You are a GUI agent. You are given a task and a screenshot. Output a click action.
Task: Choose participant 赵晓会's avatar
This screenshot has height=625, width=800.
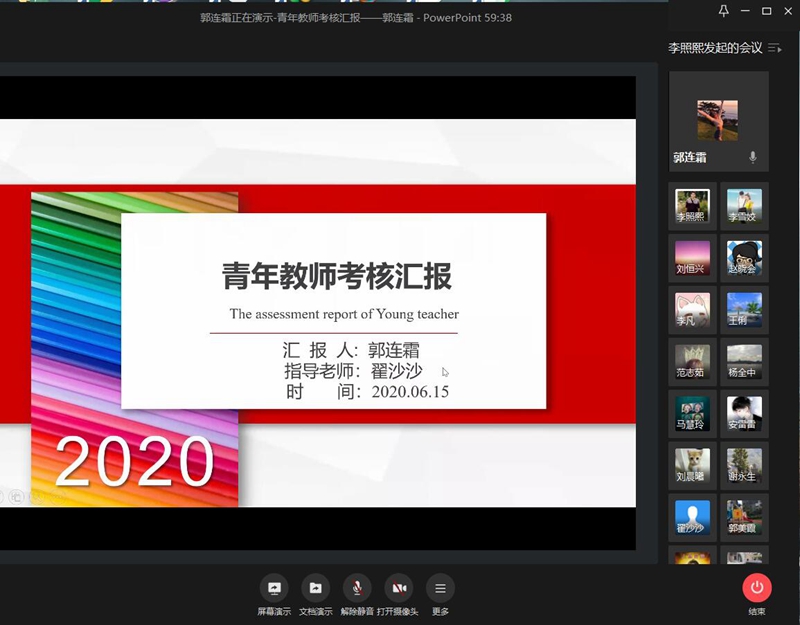point(744,258)
